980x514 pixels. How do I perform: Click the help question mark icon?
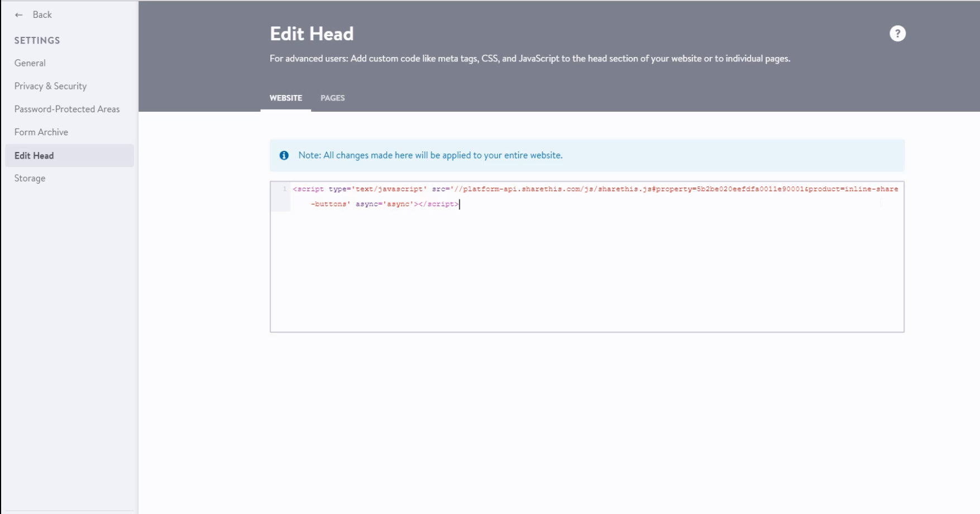897,33
